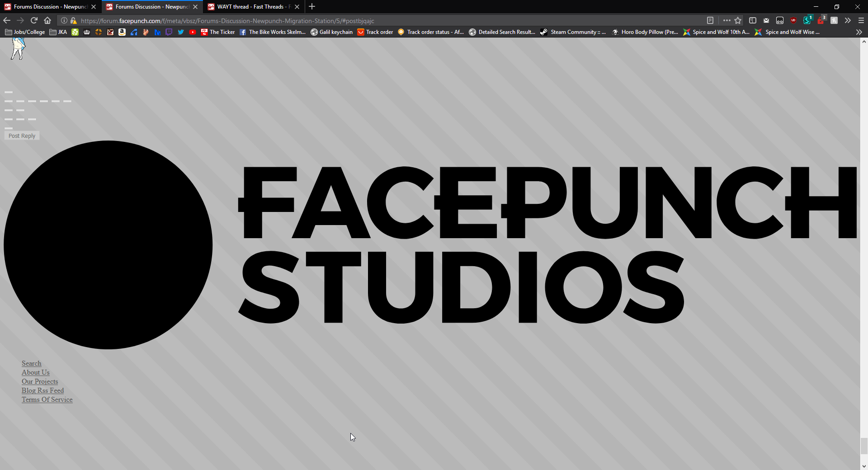Toggle reader view in the address bar

pyautogui.click(x=710, y=20)
